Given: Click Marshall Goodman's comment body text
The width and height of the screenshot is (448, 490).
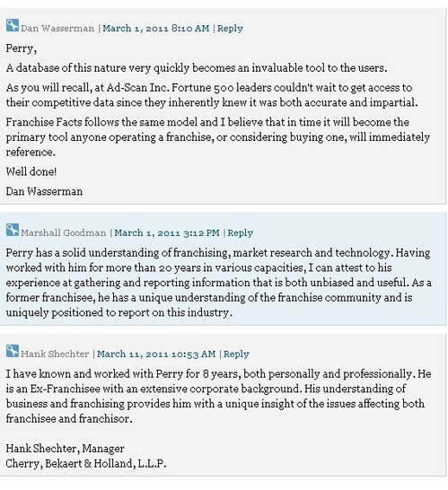Looking at the screenshot, I should [218, 283].
